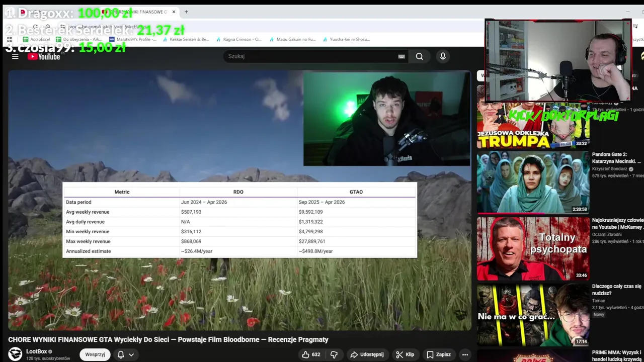Open Krzysztof Gonciarz channel name
Screen dimensions: 644x362
point(609,169)
